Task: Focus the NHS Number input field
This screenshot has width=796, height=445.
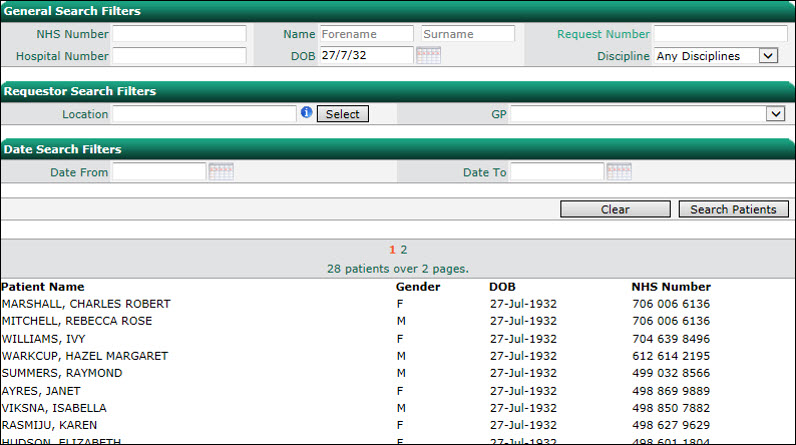Action: coord(179,33)
